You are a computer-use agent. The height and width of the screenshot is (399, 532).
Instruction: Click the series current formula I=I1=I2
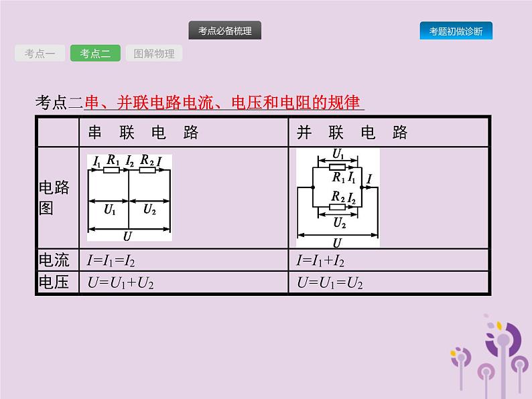click(x=117, y=261)
